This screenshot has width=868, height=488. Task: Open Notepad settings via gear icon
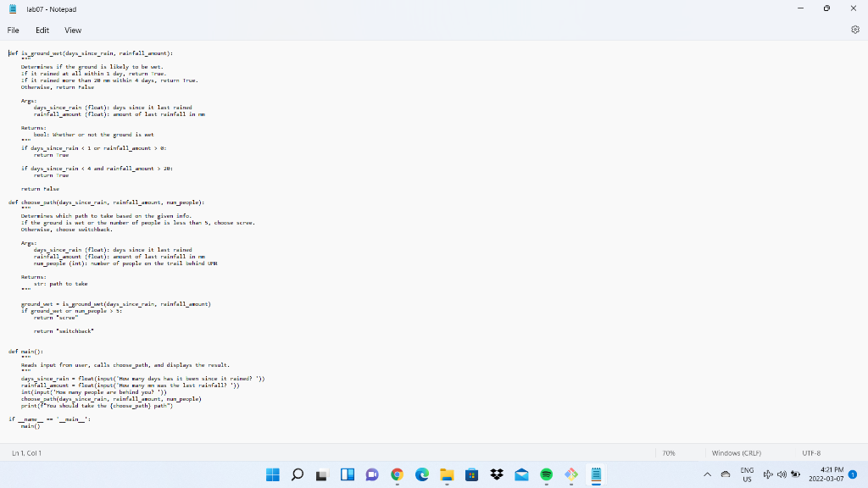(855, 29)
